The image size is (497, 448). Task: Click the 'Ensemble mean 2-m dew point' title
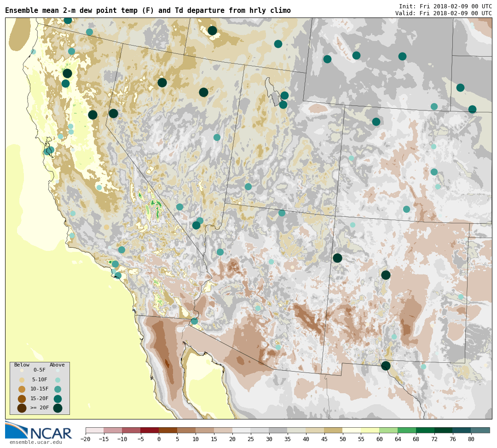click(x=148, y=11)
